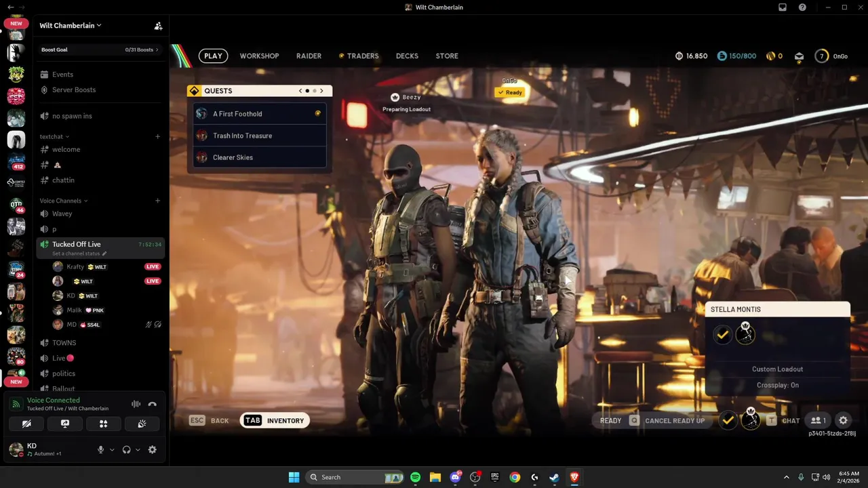Open microphone input options chevron
This screenshot has height=488, width=868.
[112, 449]
